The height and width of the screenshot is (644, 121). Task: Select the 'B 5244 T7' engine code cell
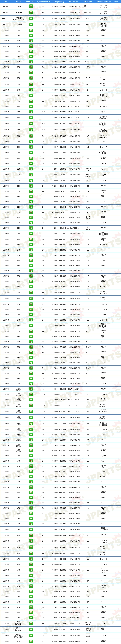coord(103,101)
